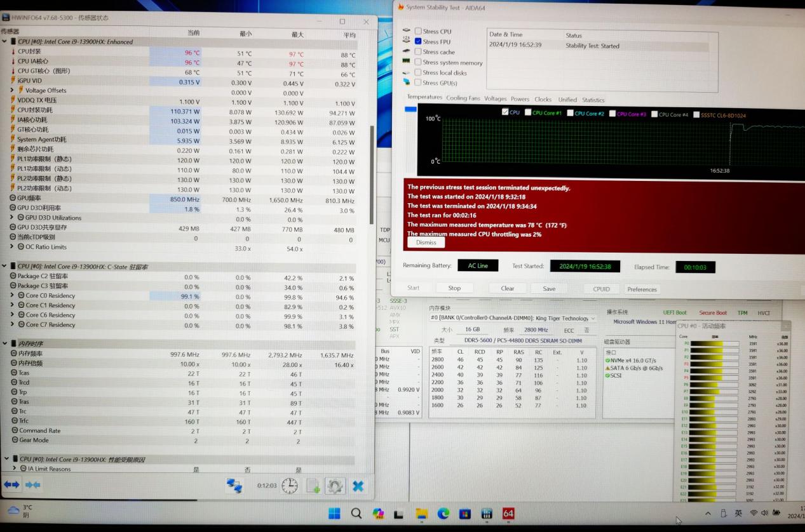Click the HWiNFO expand columns arrows icon
The image size is (805, 532).
pos(11,484)
